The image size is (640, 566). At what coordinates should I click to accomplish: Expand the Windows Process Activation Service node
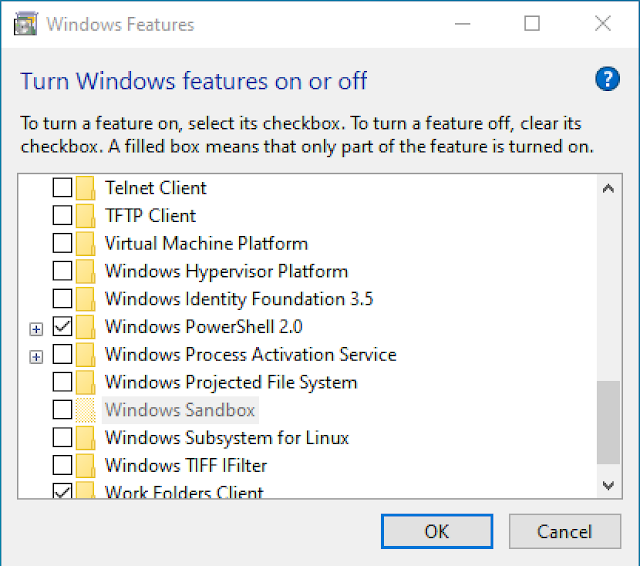pyautogui.click(x=37, y=355)
